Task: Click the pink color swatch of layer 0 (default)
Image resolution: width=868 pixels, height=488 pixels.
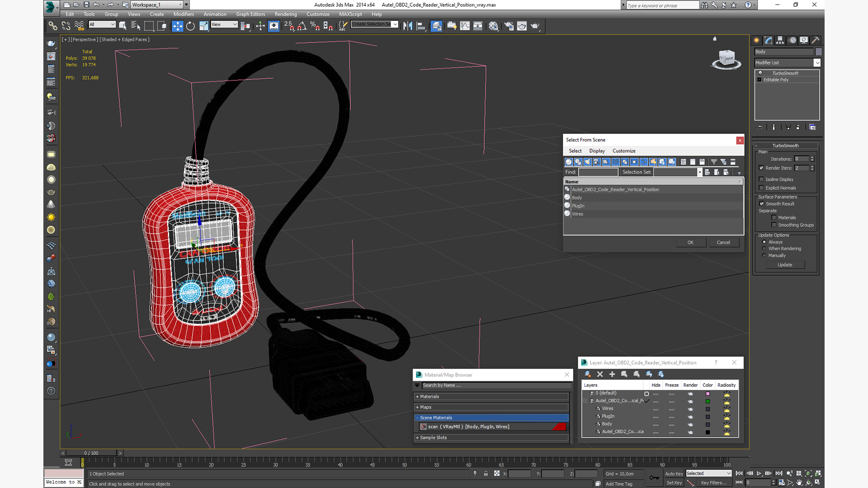Action: [x=708, y=394]
